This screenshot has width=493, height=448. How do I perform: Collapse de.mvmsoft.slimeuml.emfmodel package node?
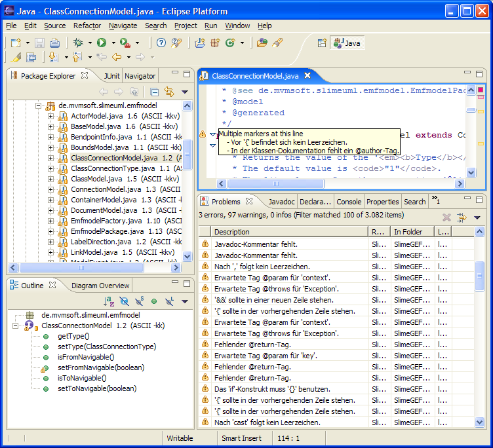tap(39, 105)
